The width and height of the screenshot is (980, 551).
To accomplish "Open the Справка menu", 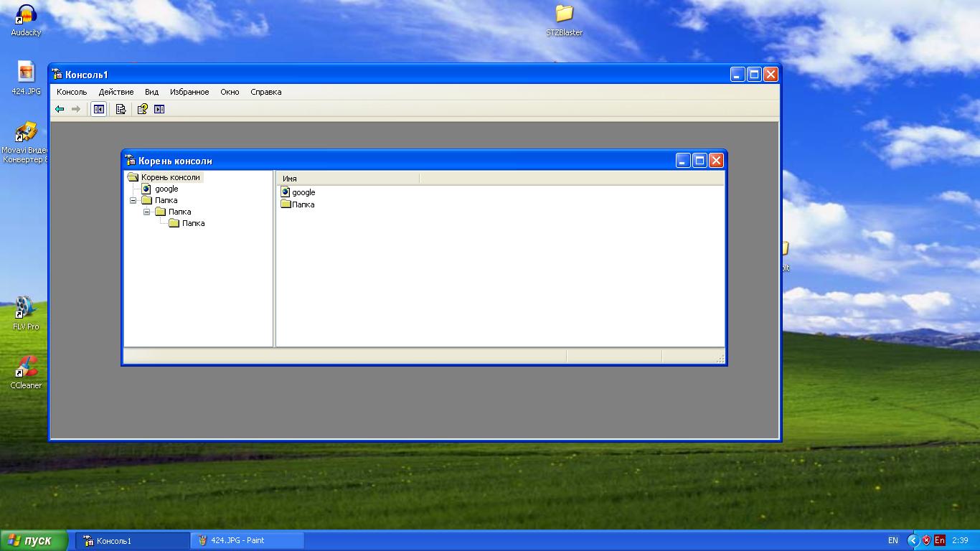I will [x=266, y=92].
